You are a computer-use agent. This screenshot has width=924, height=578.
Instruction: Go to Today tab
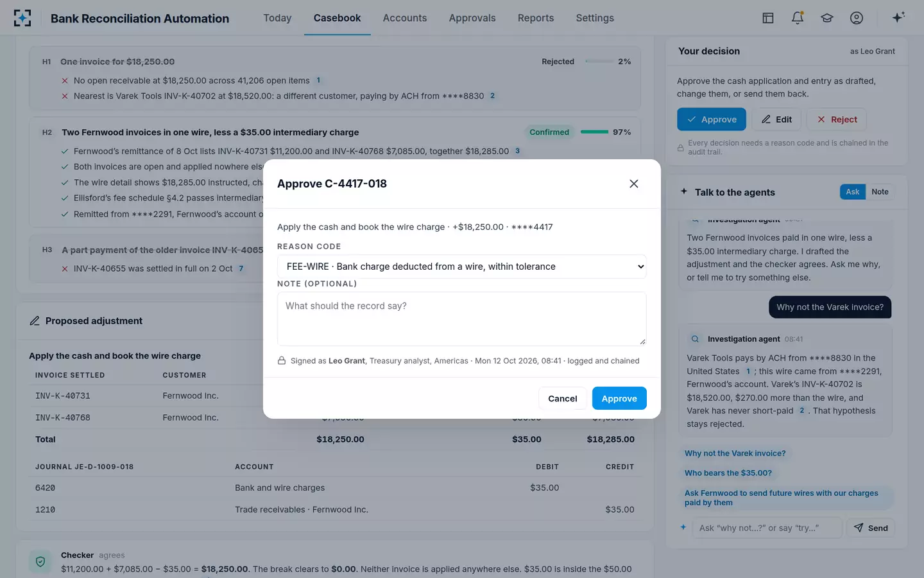point(277,18)
